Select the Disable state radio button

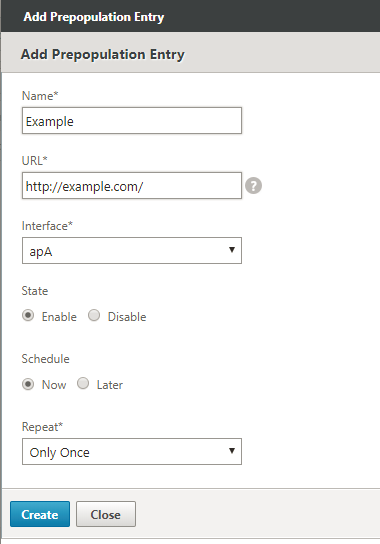(x=94, y=315)
